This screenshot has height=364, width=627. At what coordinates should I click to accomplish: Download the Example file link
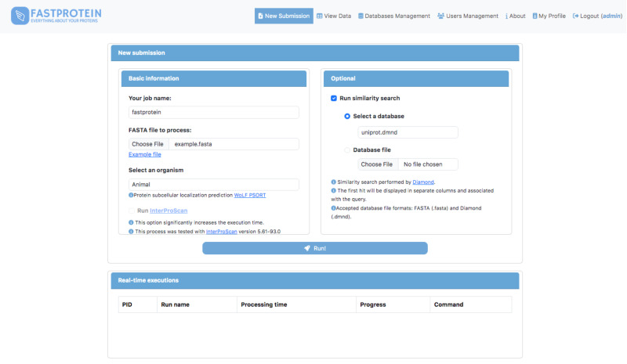pos(145,155)
